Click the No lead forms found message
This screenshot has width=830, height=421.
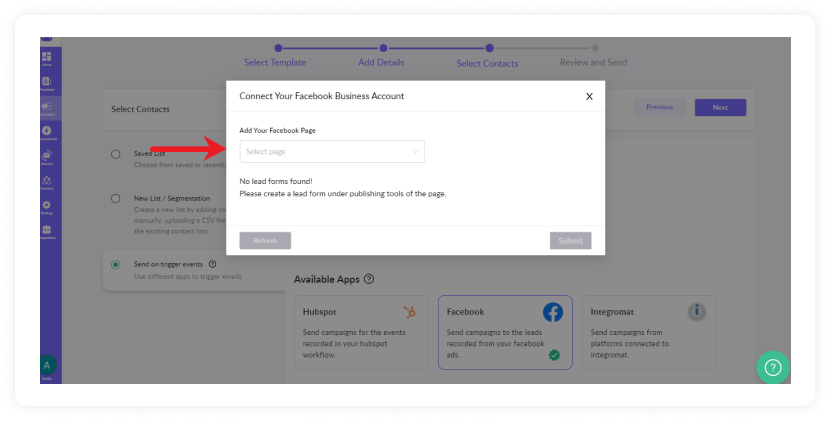[276, 181]
